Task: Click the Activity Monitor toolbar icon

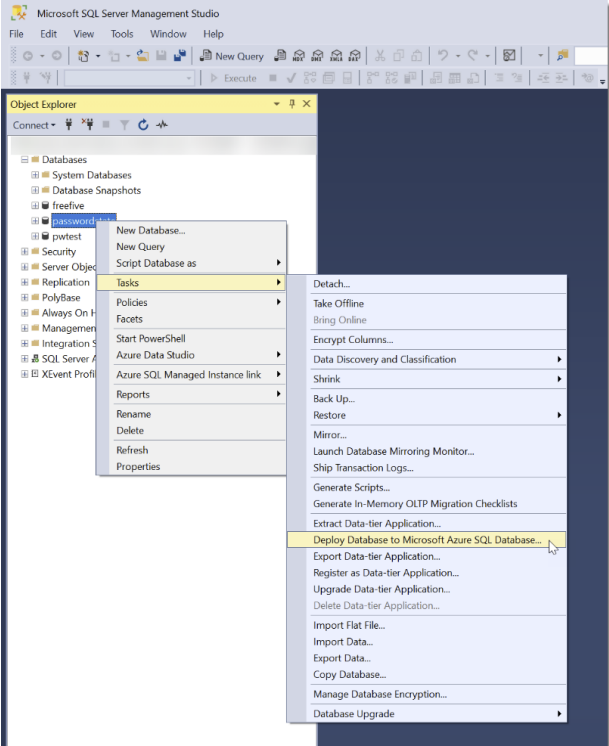Action: 509,56
